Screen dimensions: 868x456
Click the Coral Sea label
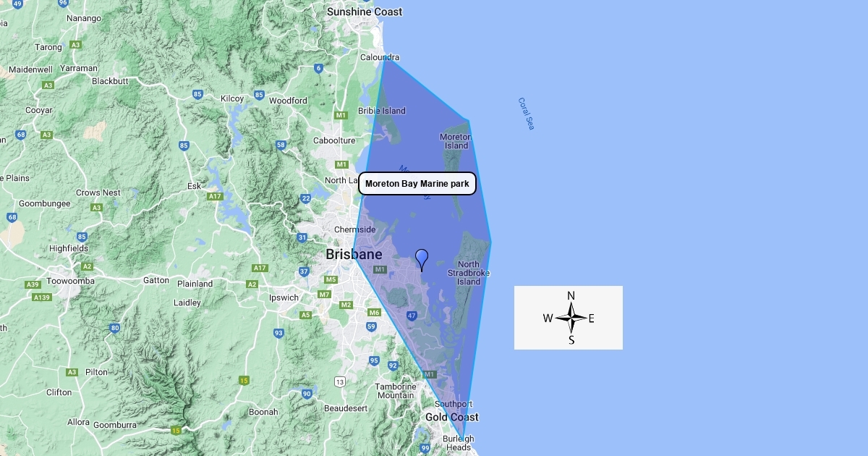click(x=526, y=114)
